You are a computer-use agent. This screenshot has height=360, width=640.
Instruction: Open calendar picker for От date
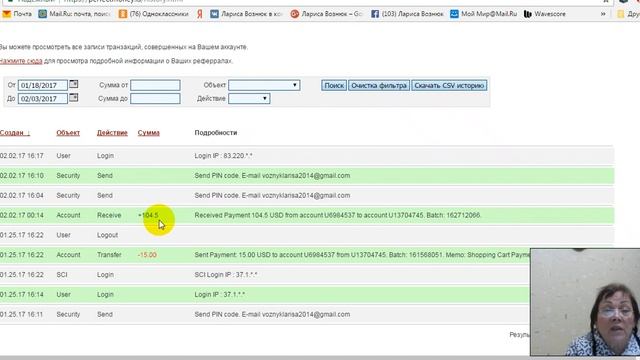[73, 84]
